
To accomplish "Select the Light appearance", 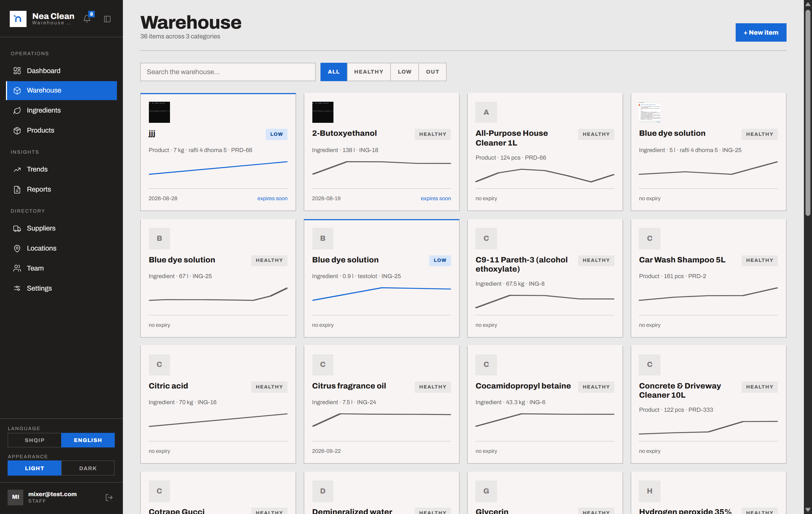I will coord(34,468).
